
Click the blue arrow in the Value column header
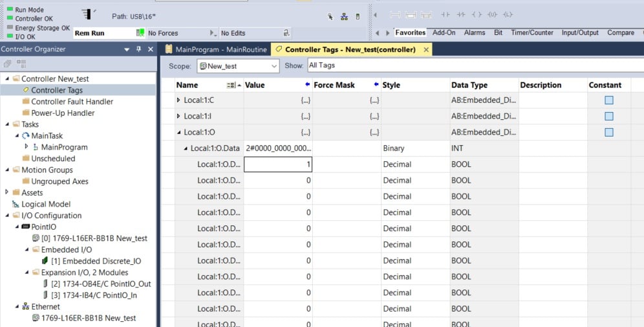click(307, 84)
